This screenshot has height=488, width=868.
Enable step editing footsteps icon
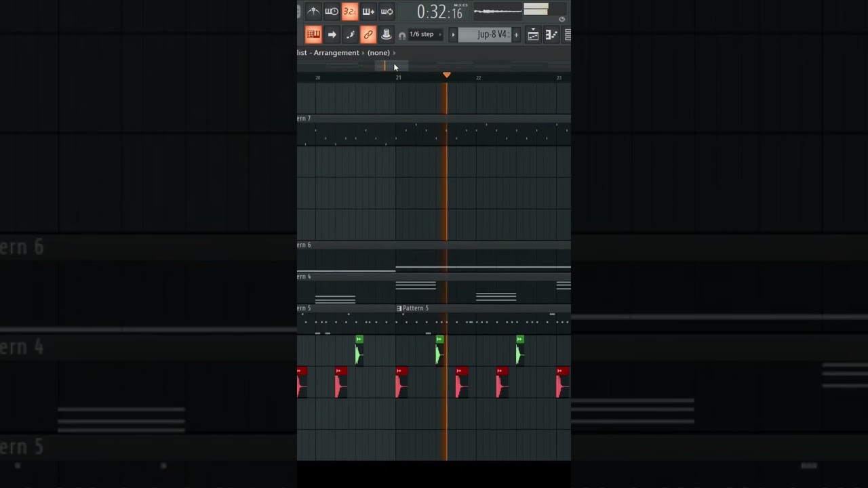(350, 35)
